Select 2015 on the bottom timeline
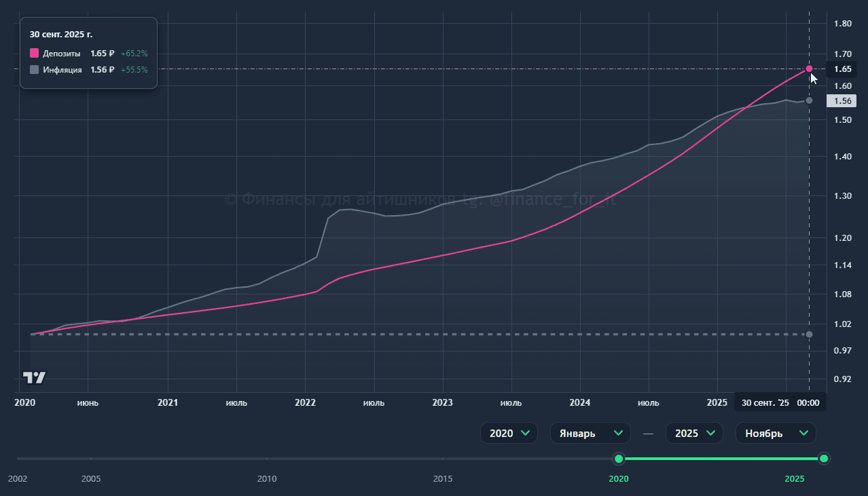 coord(443,478)
